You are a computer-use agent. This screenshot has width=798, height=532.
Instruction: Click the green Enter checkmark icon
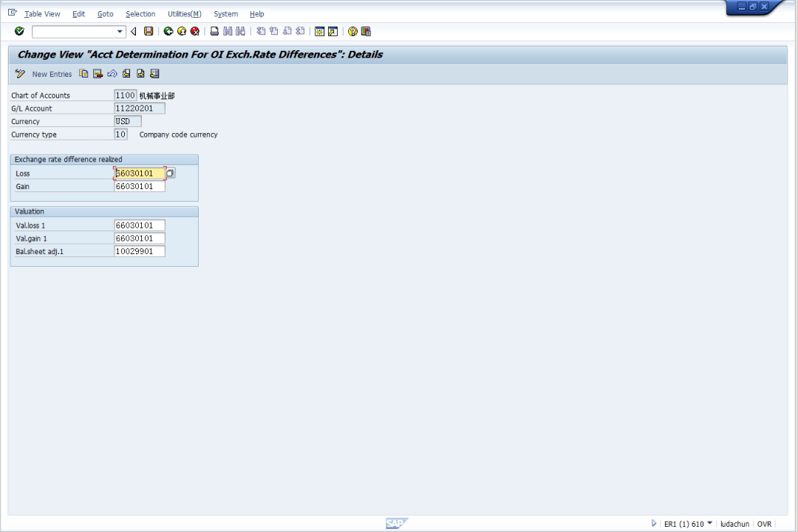pos(19,31)
